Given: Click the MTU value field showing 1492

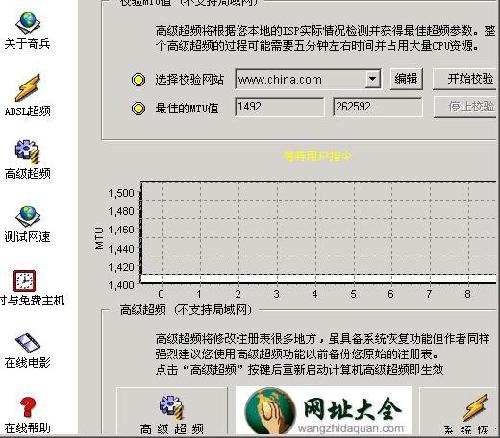Looking at the screenshot, I should click(279, 107).
